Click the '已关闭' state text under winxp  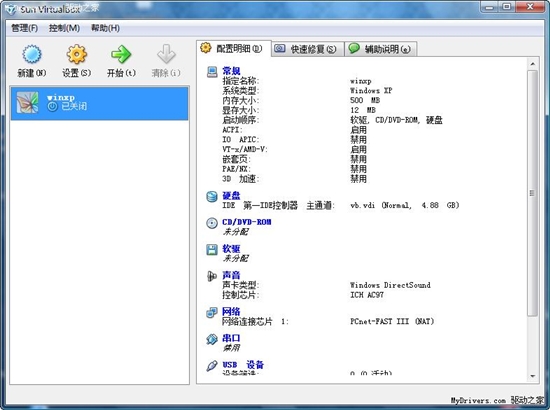click(x=74, y=107)
